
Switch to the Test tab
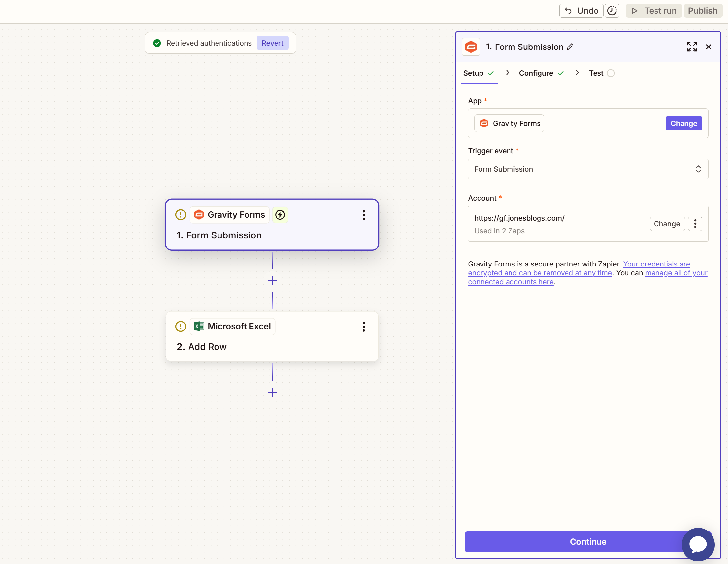(x=596, y=73)
